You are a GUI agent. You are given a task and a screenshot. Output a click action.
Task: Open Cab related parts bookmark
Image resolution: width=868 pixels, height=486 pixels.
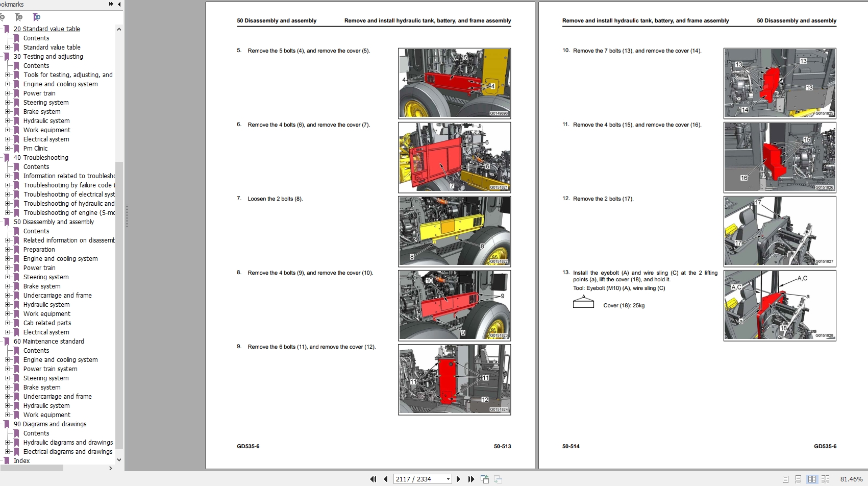(x=47, y=323)
